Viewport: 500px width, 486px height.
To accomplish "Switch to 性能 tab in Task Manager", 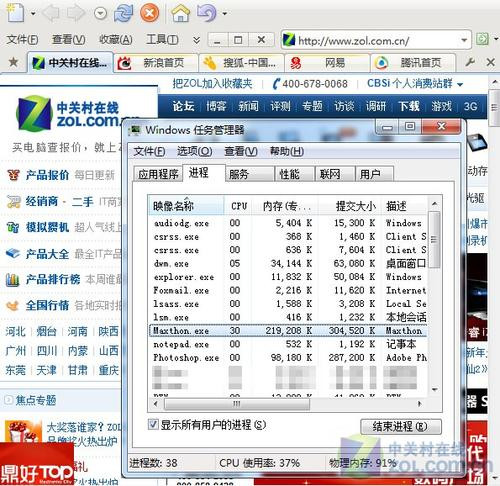I will [295, 174].
